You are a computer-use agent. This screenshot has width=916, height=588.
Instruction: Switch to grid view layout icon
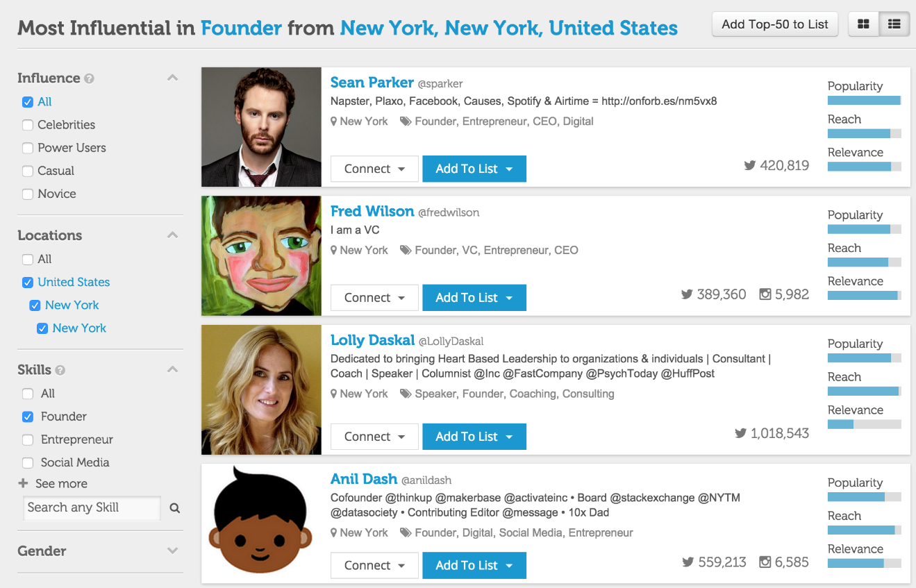tap(863, 24)
